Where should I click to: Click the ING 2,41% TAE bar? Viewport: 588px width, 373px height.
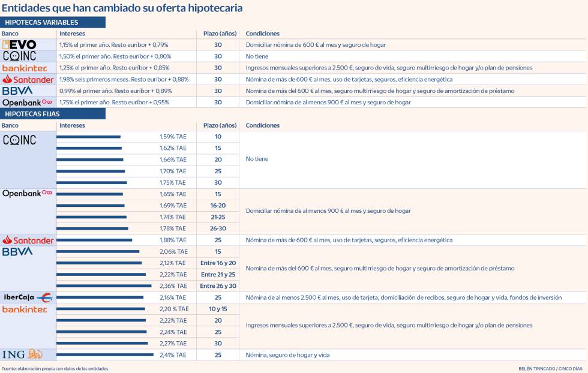pos(105,354)
